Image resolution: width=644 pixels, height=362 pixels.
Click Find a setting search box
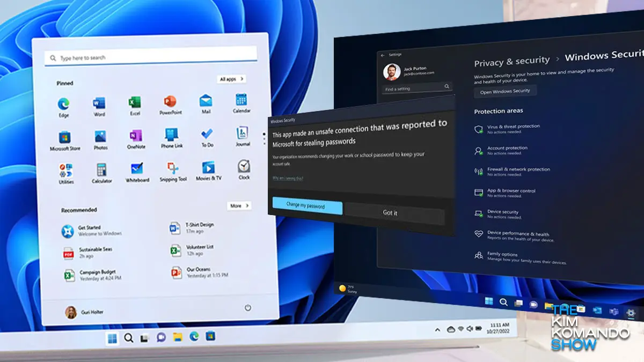(417, 87)
